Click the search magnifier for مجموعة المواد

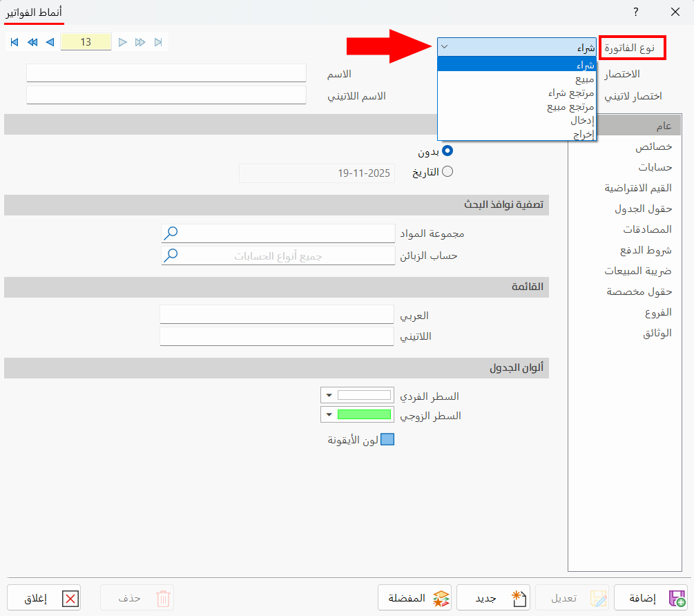pyautogui.click(x=172, y=233)
